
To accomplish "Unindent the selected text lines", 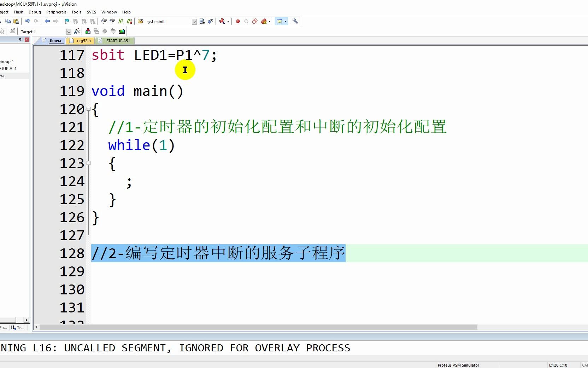I will point(112,21).
